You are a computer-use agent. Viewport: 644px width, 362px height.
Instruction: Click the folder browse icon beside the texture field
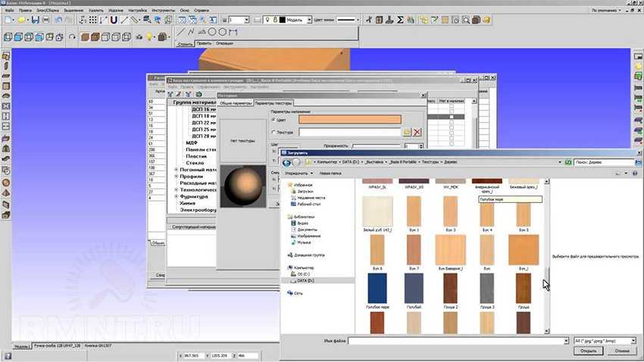(x=407, y=132)
